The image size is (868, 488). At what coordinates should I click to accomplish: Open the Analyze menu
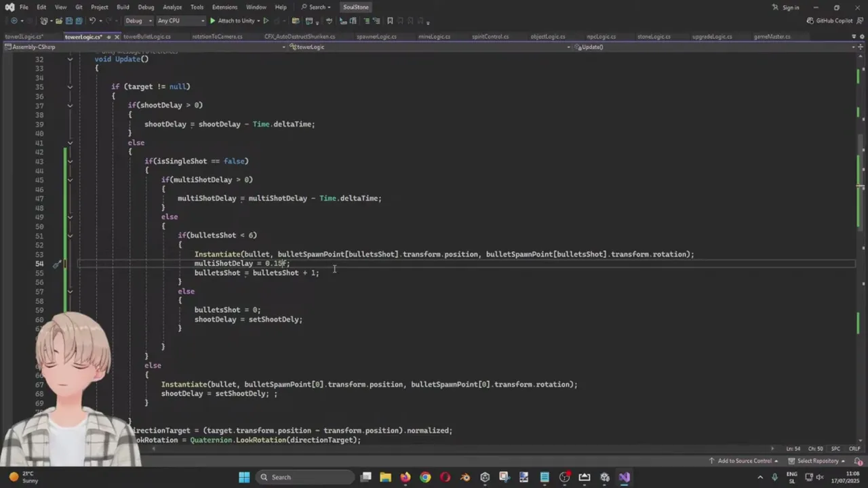pos(172,7)
